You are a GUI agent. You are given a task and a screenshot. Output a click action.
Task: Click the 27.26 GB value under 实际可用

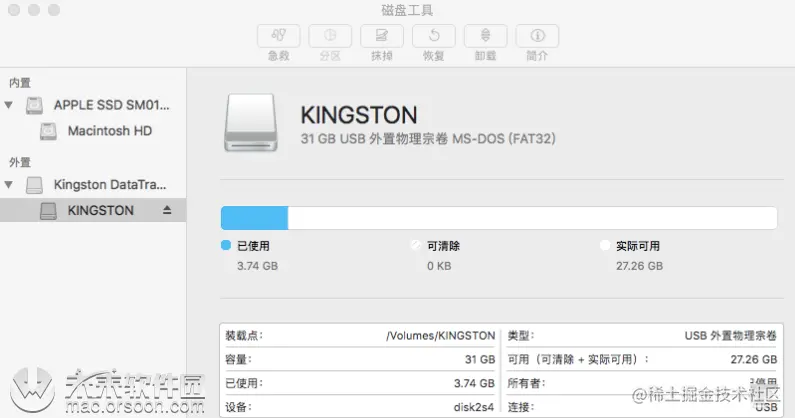pos(639,266)
